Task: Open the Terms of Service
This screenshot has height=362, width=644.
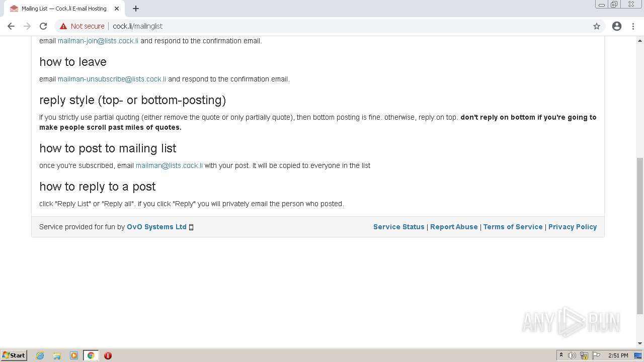Action: coord(513,227)
